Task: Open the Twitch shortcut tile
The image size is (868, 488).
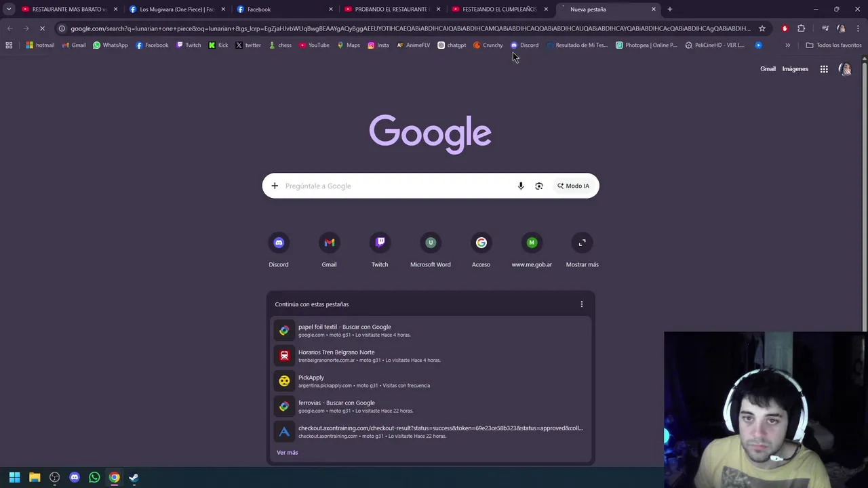Action: tap(380, 250)
